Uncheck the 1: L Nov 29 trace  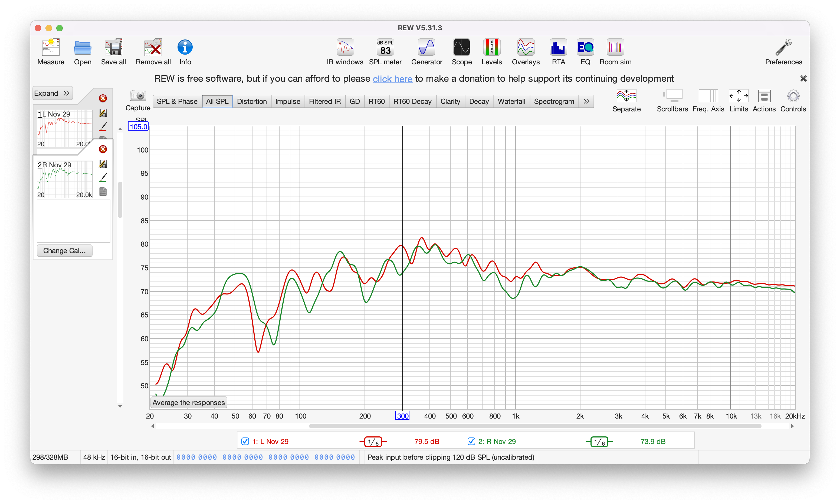(x=245, y=441)
